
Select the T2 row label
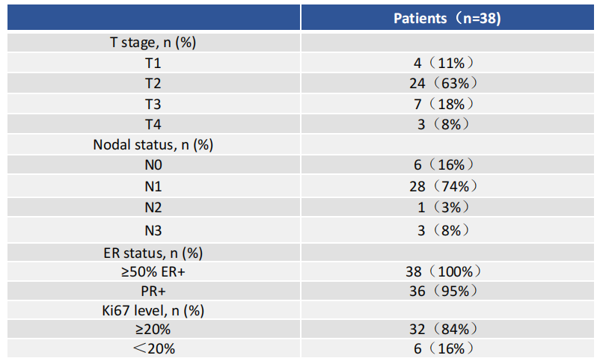click(153, 83)
